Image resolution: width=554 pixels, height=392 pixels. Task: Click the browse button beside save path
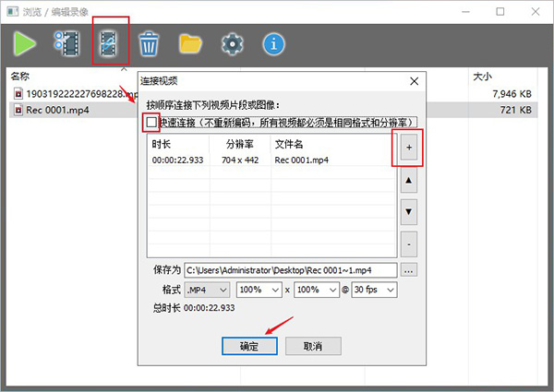tap(408, 270)
